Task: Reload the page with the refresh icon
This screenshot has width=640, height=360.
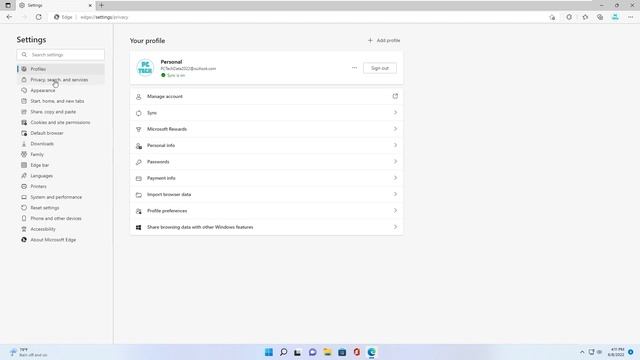Action: click(38, 17)
